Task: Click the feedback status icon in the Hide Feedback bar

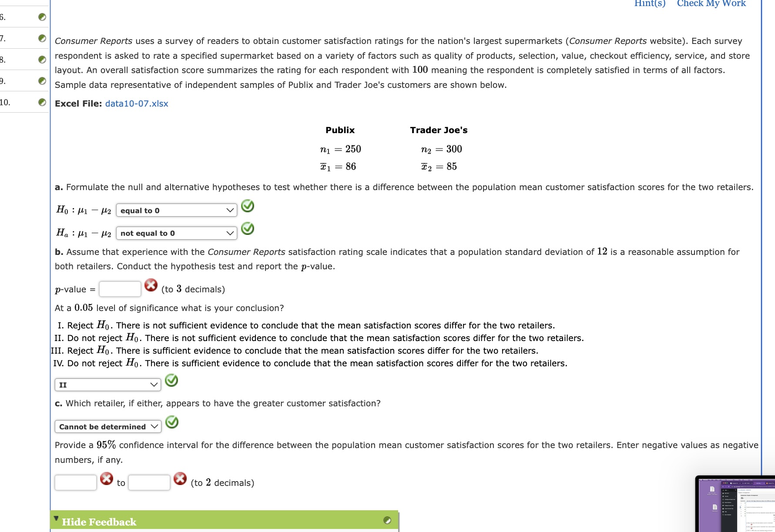Action: (x=387, y=520)
